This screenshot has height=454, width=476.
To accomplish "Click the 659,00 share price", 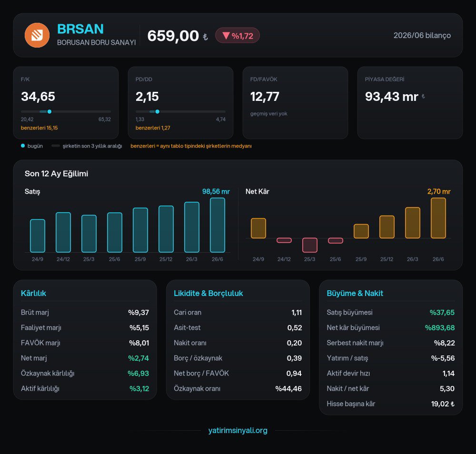I will click(x=173, y=36).
